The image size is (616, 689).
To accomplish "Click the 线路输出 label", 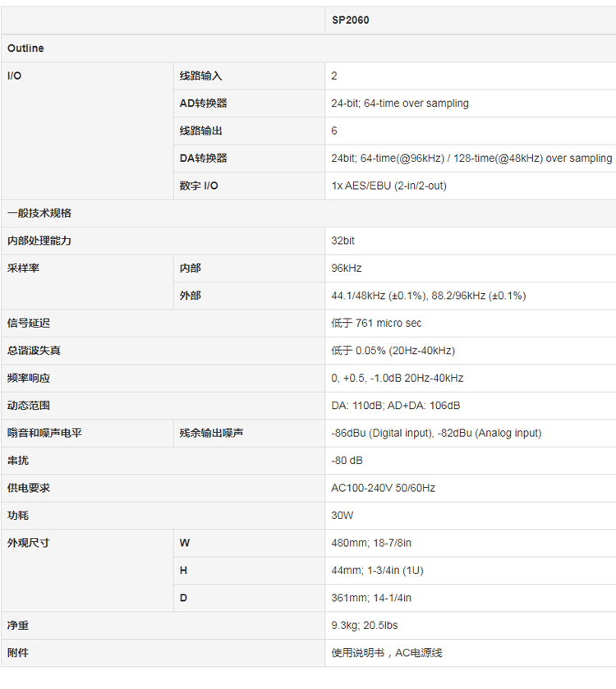I will [200, 131].
